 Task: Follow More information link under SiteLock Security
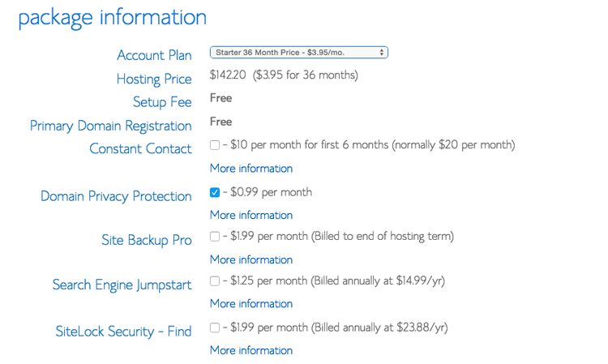point(250,350)
